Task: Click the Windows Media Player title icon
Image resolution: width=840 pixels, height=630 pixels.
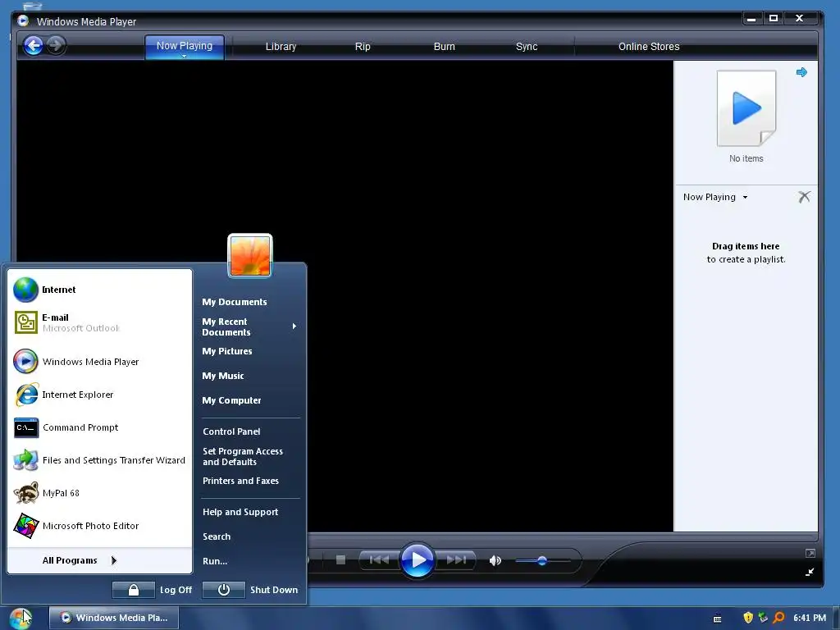Action: (x=23, y=21)
